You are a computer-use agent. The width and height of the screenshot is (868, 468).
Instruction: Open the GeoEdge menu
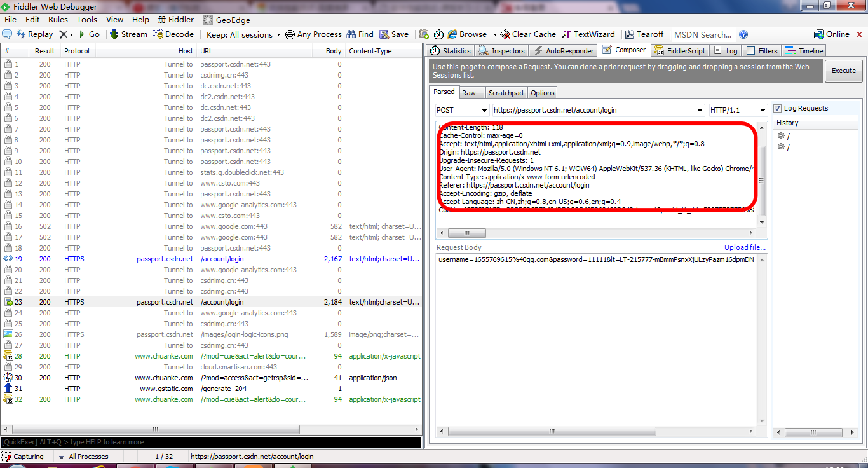coord(226,20)
